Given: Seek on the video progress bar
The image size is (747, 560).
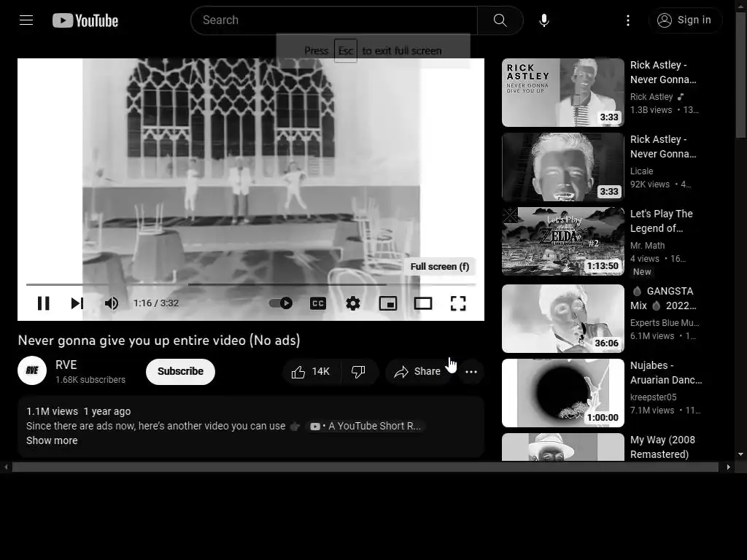Looking at the screenshot, I should click(251, 284).
